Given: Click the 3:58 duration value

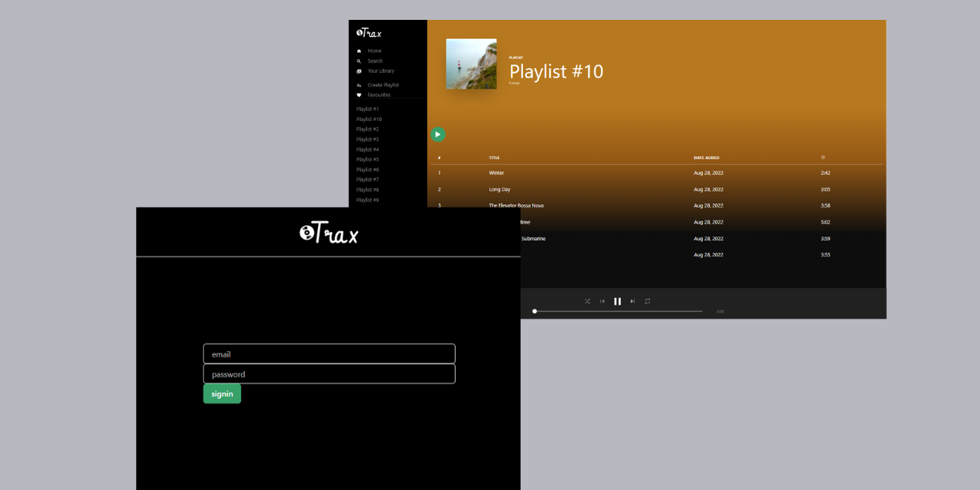Looking at the screenshot, I should point(825,205).
